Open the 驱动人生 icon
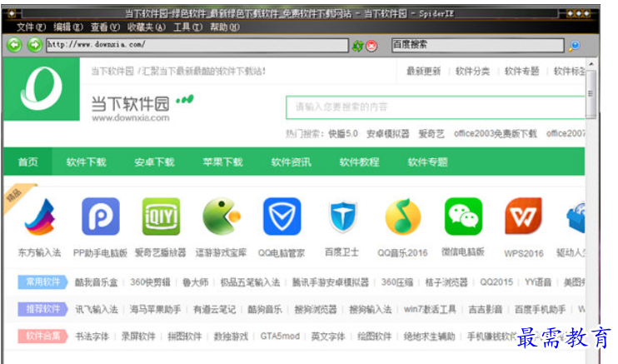 tap(576, 217)
